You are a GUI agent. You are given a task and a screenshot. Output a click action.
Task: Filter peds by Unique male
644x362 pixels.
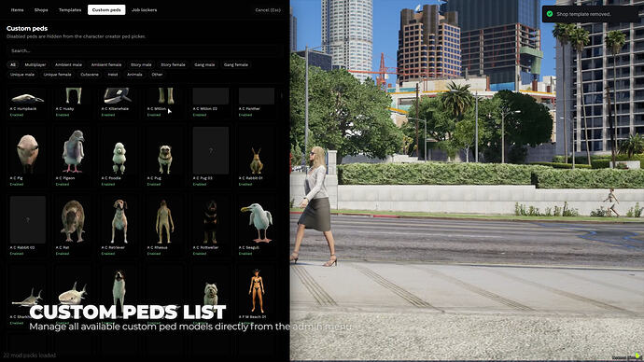[22, 75]
